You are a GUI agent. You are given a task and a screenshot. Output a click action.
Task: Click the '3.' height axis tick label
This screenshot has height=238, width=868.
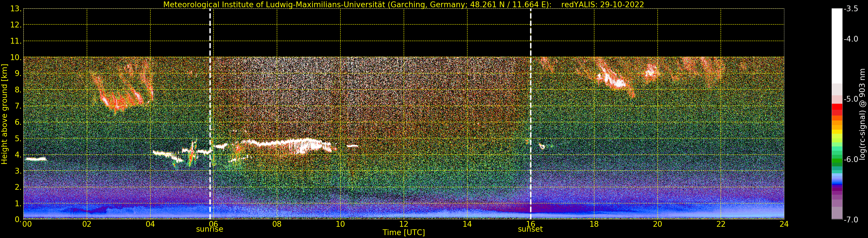pyautogui.click(x=18, y=171)
